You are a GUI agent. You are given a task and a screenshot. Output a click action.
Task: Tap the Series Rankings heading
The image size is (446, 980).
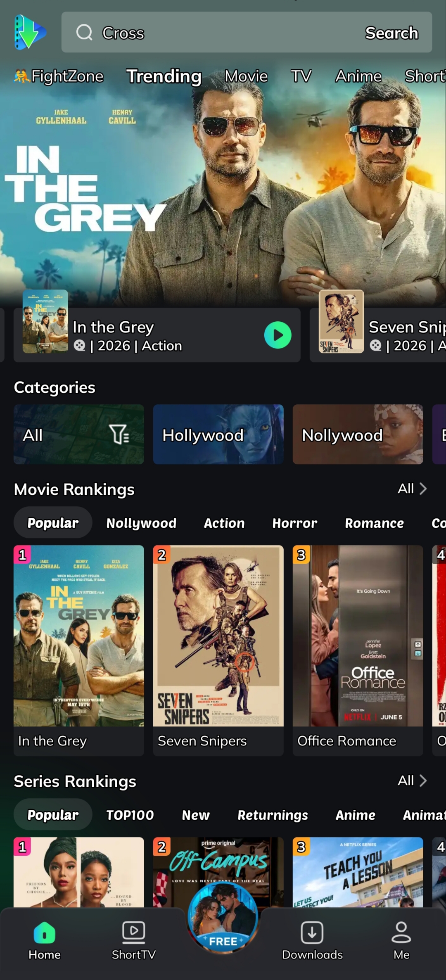click(75, 781)
